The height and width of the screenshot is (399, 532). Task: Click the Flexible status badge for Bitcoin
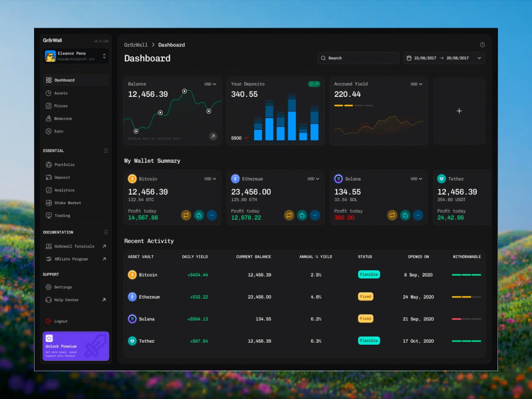[369, 275]
